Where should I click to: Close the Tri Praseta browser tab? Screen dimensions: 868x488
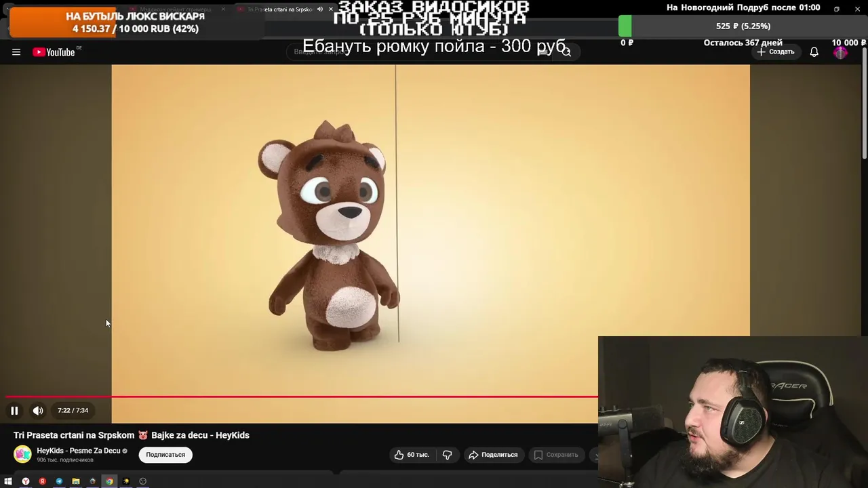(331, 9)
